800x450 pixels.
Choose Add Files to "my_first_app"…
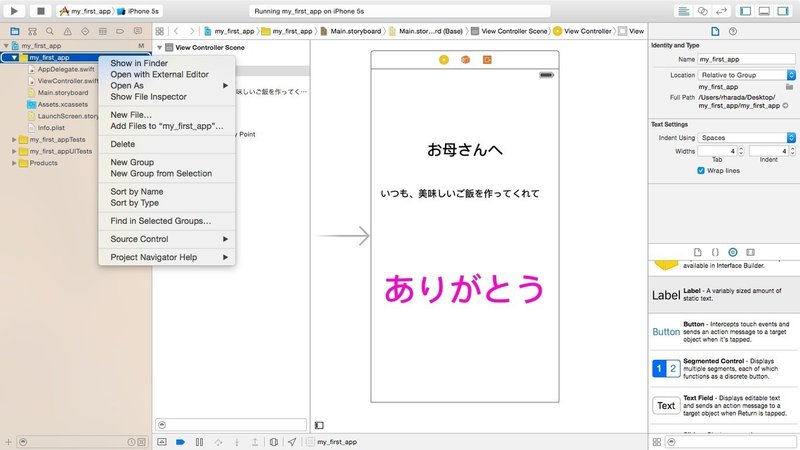coord(167,126)
